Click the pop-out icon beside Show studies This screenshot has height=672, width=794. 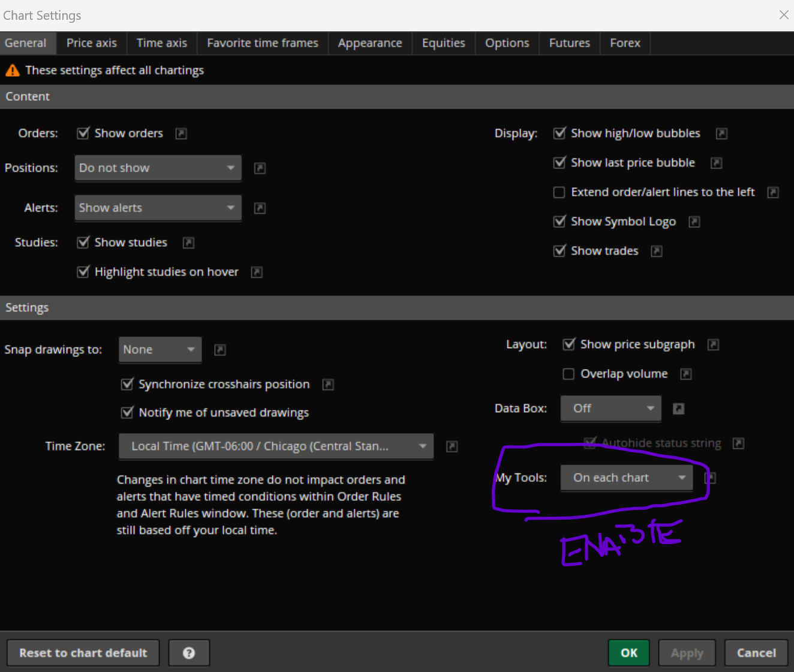point(188,242)
